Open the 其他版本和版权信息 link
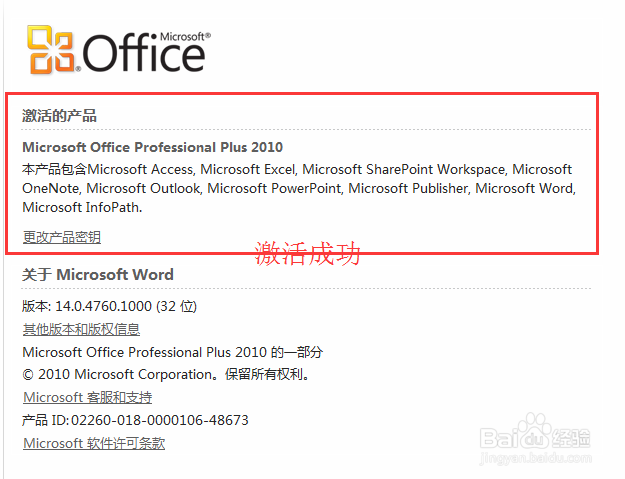The image size is (625, 479). point(81,329)
